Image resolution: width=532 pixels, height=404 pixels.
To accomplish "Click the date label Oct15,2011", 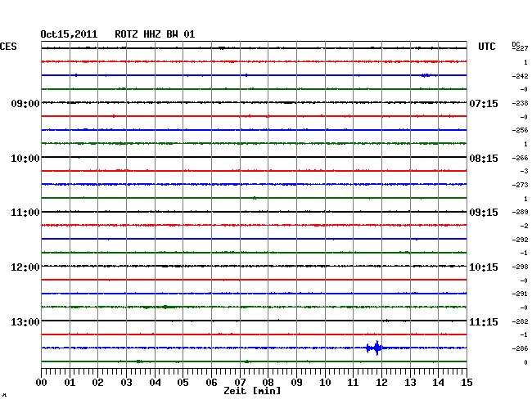I will coord(69,34).
